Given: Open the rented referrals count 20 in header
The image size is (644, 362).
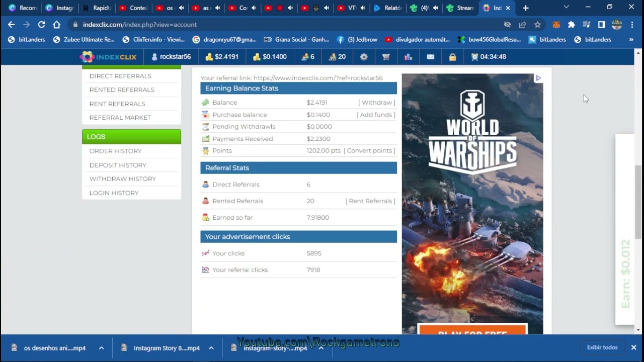Looking at the screenshot, I should (x=337, y=57).
